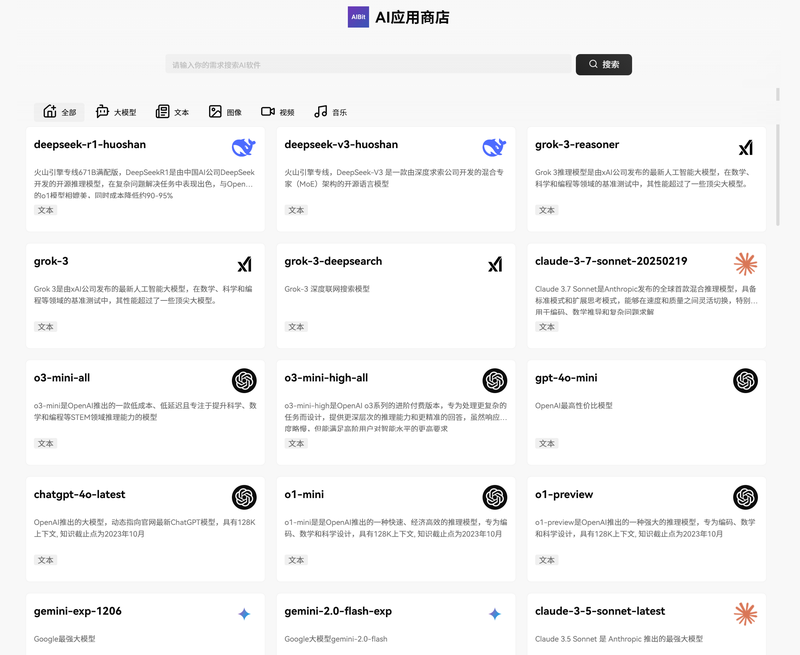Open the gpt-4o-mini title

(566, 378)
